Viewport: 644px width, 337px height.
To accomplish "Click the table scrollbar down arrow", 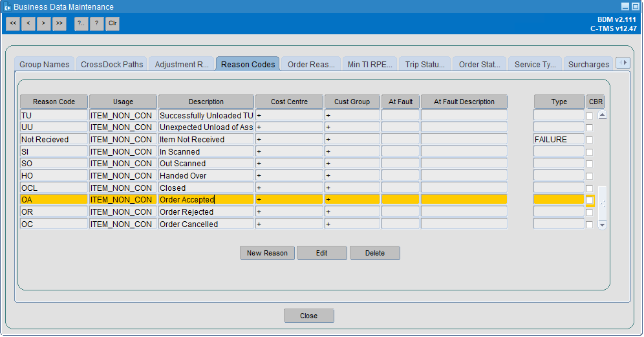I will point(602,225).
